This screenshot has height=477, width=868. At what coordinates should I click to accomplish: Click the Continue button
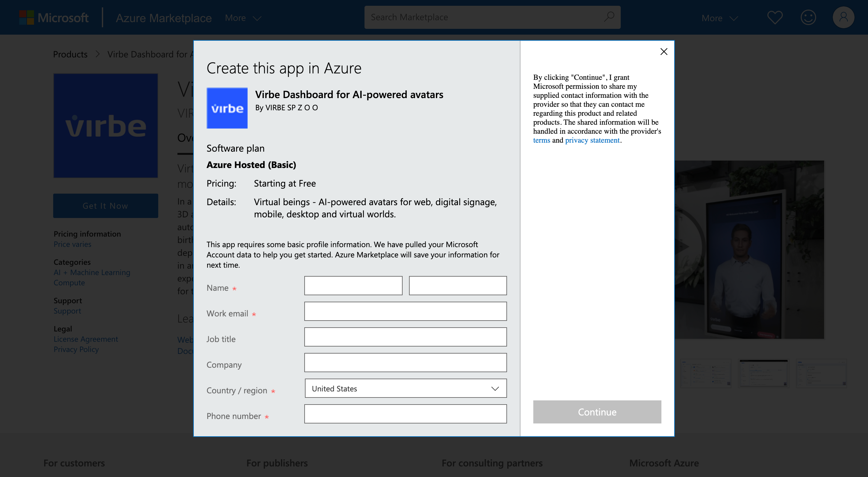coord(597,412)
